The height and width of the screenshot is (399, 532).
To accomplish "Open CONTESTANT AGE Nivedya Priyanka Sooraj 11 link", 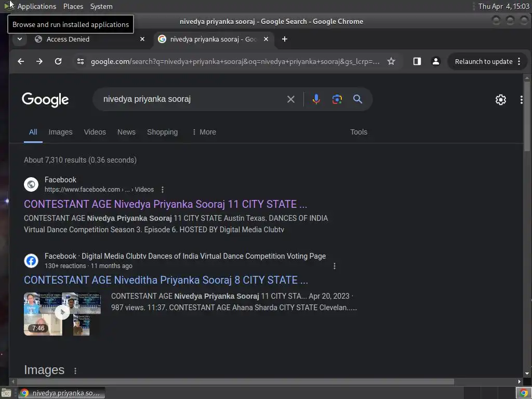I will (x=165, y=204).
